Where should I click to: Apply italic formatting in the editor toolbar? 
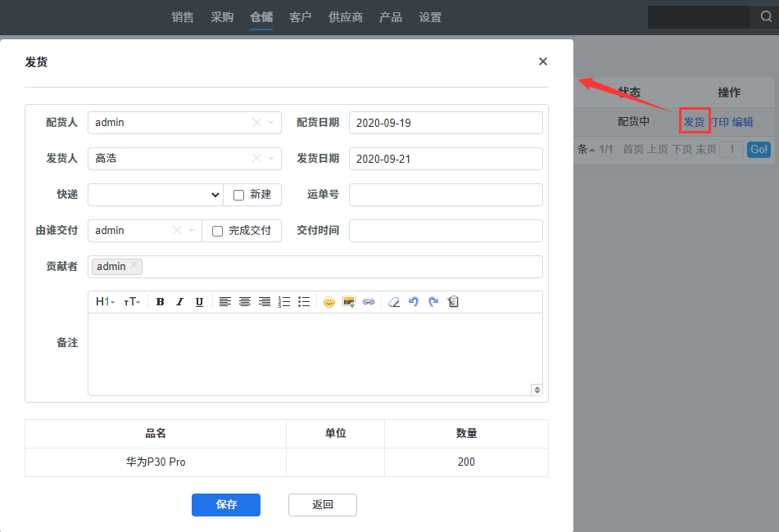click(180, 302)
